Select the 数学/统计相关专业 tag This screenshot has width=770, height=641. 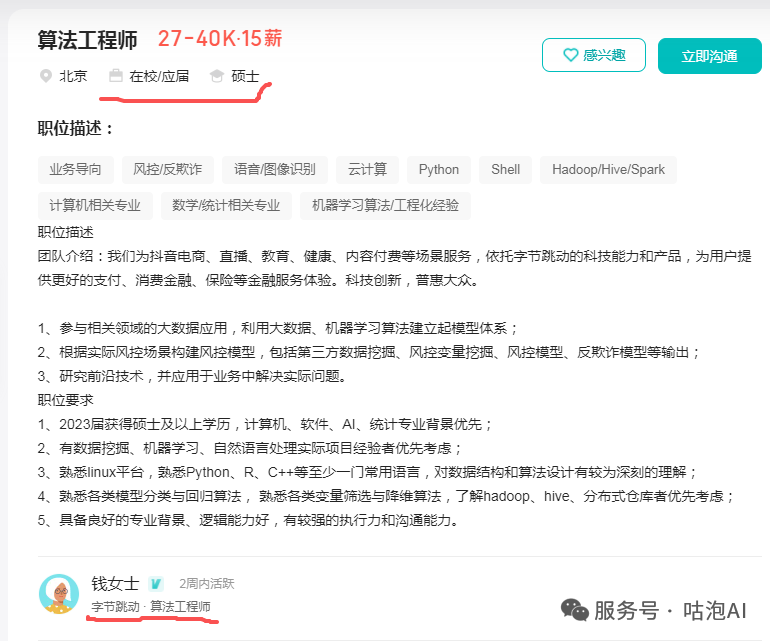226,205
